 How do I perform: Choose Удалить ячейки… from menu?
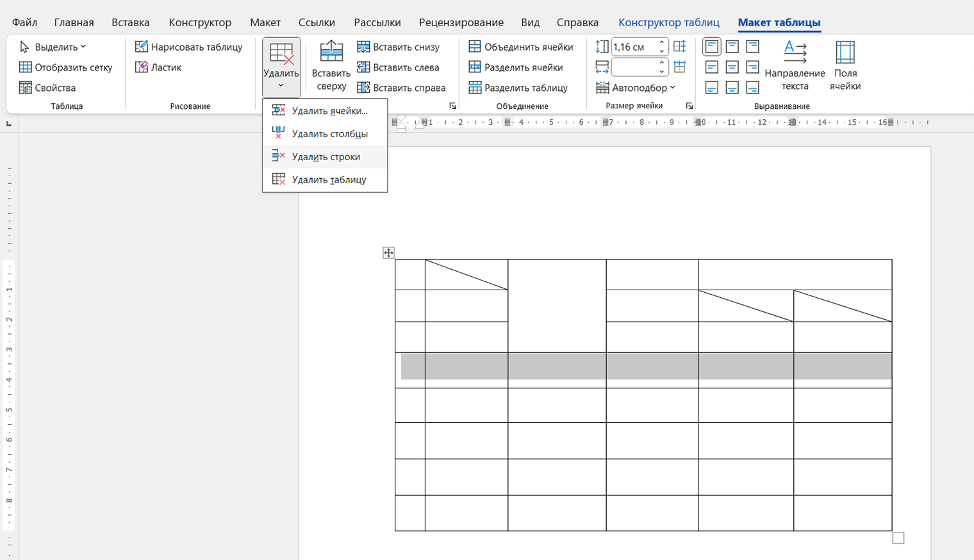[x=325, y=111]
